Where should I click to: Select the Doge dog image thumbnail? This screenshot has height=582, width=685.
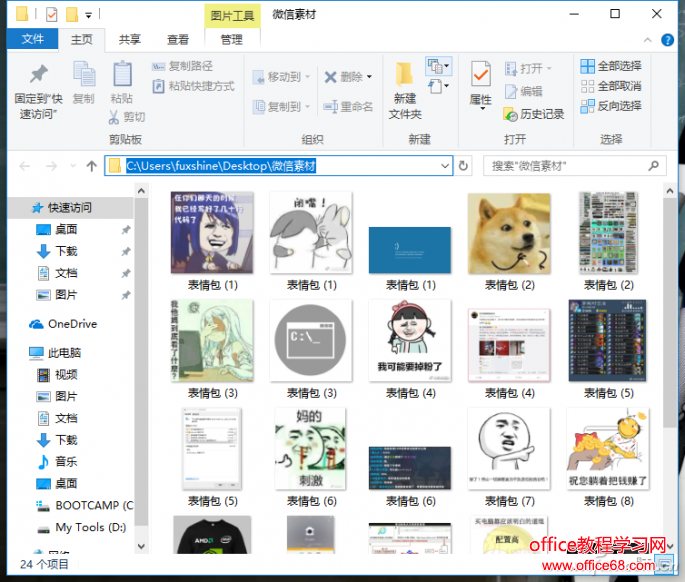point(508,233)
